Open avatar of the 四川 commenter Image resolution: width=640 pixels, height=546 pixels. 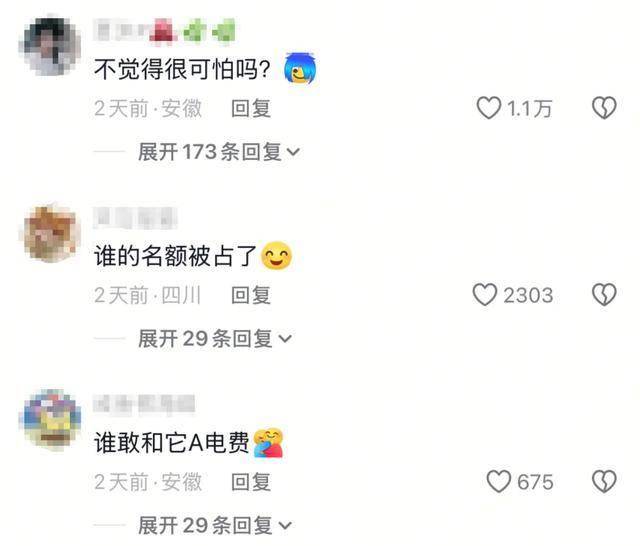50,233
